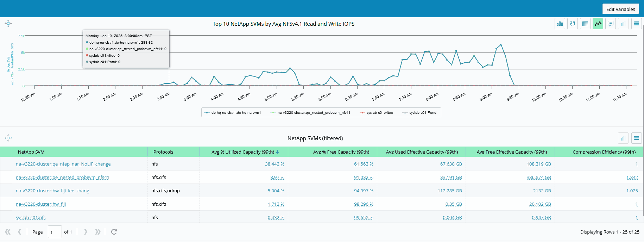
Task: Click 112.285 GB used capacity value
Action: tap(450, 191)
